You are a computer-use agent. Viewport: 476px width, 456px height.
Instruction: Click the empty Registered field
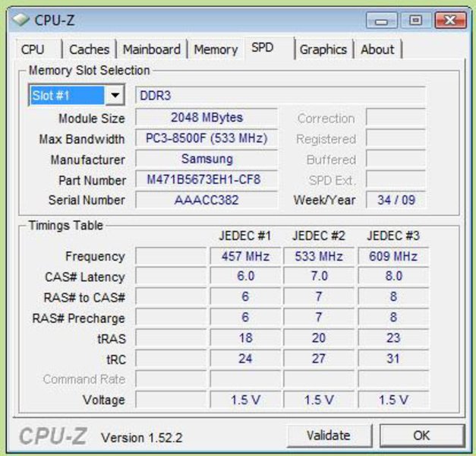(396, 138)
